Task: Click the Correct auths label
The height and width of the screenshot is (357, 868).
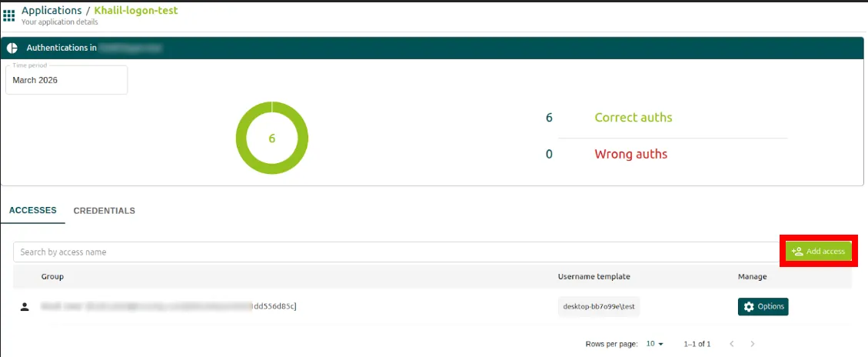Action: (634, 118)
